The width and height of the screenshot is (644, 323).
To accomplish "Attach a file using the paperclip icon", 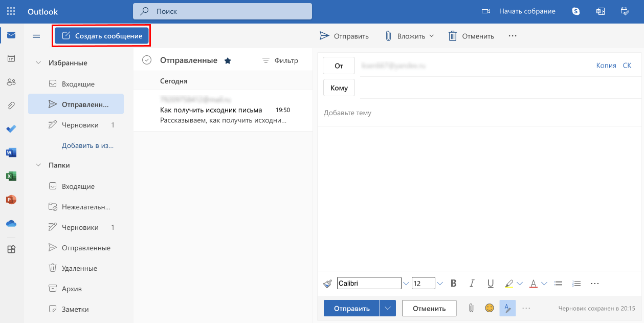I will click(471, 308).
